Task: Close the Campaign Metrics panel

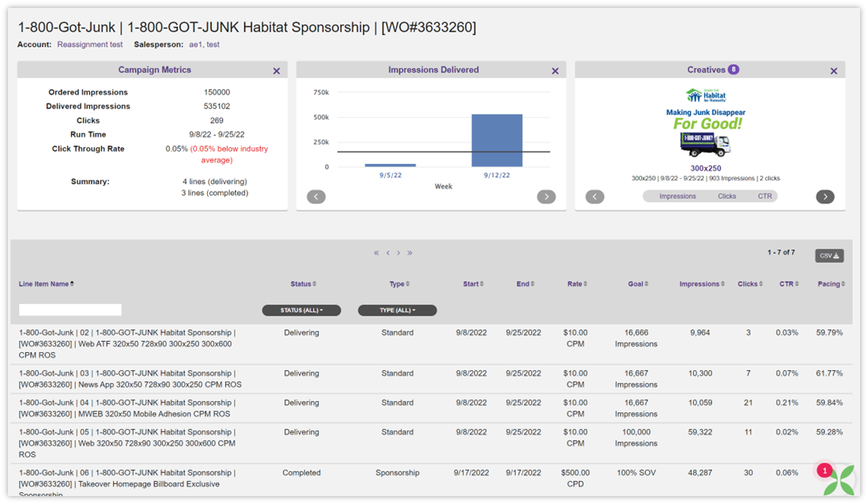Action: 276,71
